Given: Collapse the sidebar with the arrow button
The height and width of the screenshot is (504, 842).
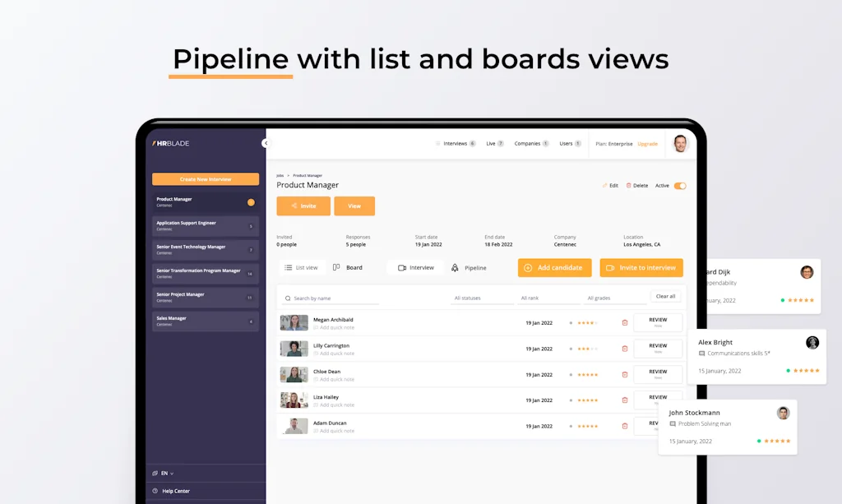Looking at the screenshot, I should pos(265,143).
